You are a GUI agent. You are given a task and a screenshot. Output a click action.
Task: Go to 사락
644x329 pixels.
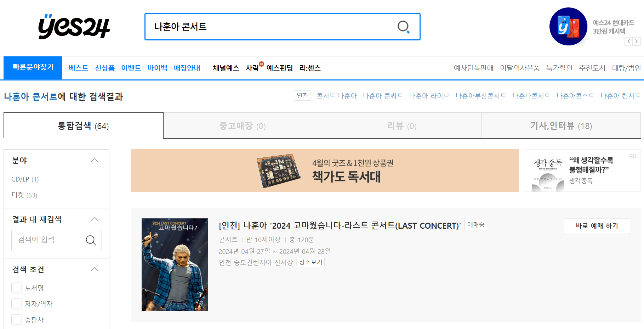[x=252, y=68]
